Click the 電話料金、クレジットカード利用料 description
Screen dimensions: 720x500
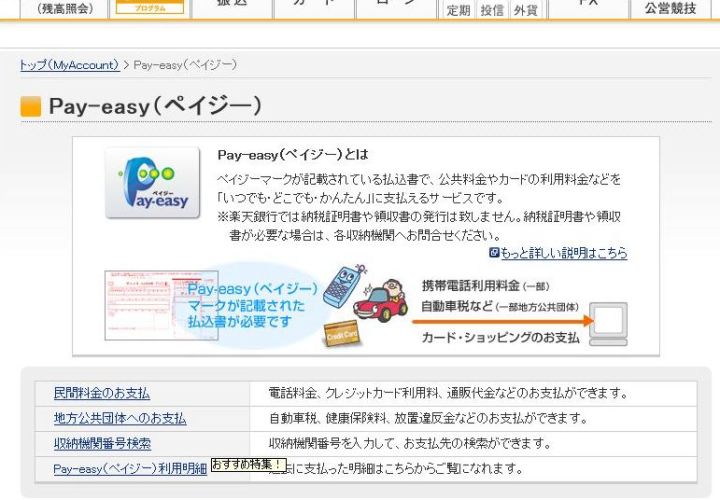click(448, 393)
